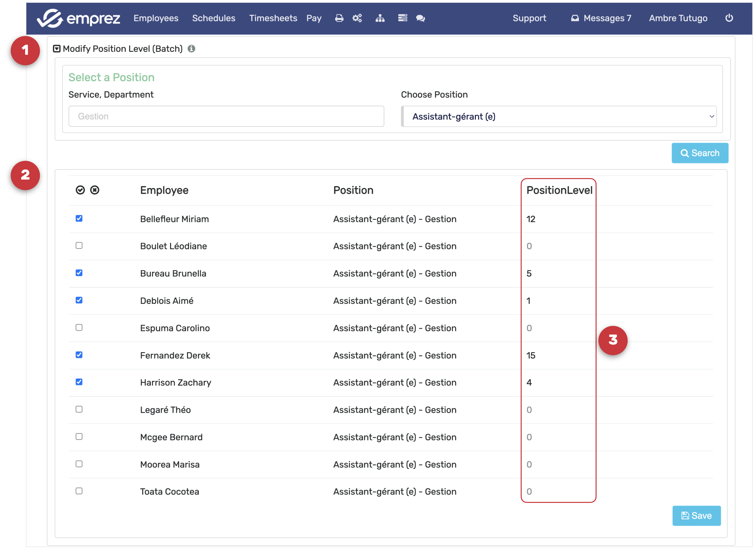
Task: Uncheck Bellefleur Miriam's checkbox
Action: [79, 219]
